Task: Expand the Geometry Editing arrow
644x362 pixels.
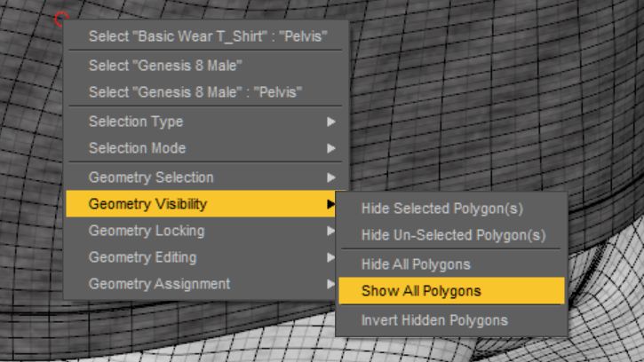Action: 330,258
